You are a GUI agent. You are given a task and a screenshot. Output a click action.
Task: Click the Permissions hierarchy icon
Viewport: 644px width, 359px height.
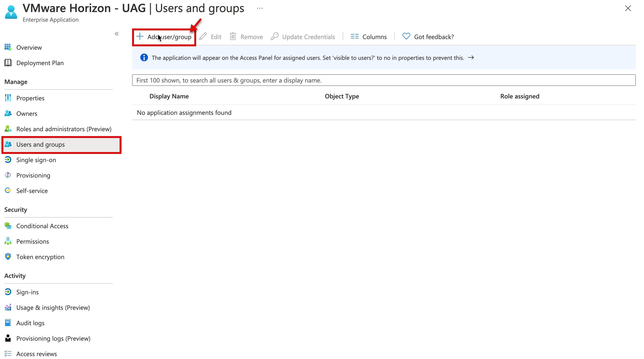coord(8,241)
